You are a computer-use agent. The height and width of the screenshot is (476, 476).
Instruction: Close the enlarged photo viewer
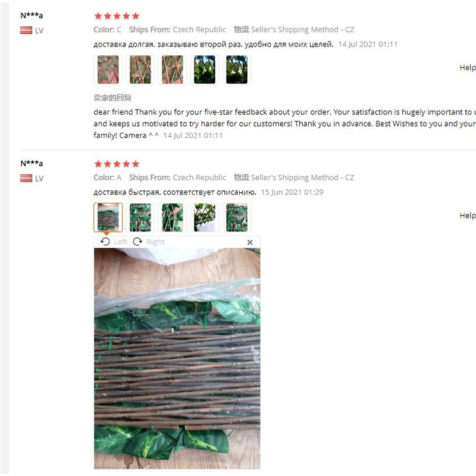(250, 242)
